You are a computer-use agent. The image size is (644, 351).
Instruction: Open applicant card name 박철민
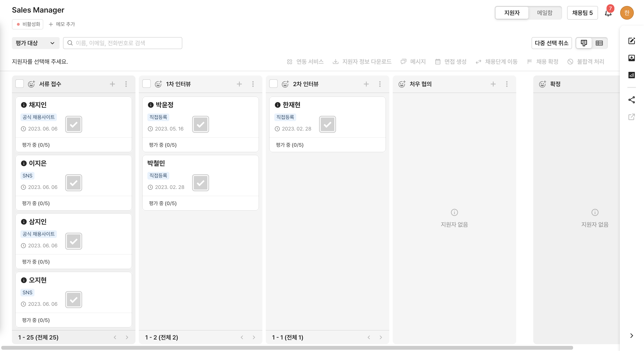pyautogui.click(x=156, y=163)
